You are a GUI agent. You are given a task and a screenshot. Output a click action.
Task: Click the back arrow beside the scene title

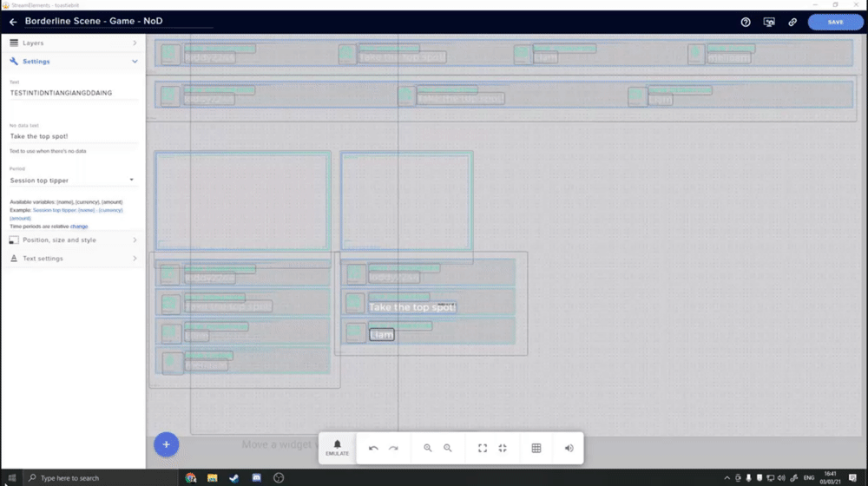coord(13,23)
